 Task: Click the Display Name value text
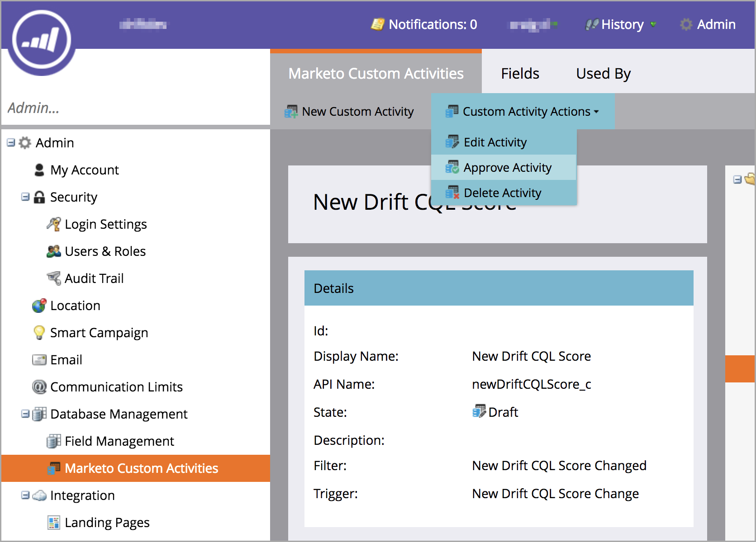[x=532, y=356]
